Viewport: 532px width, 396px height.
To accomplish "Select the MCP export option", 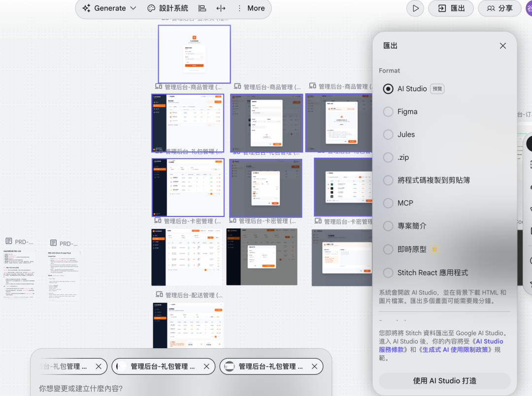I will coord(388,203).
